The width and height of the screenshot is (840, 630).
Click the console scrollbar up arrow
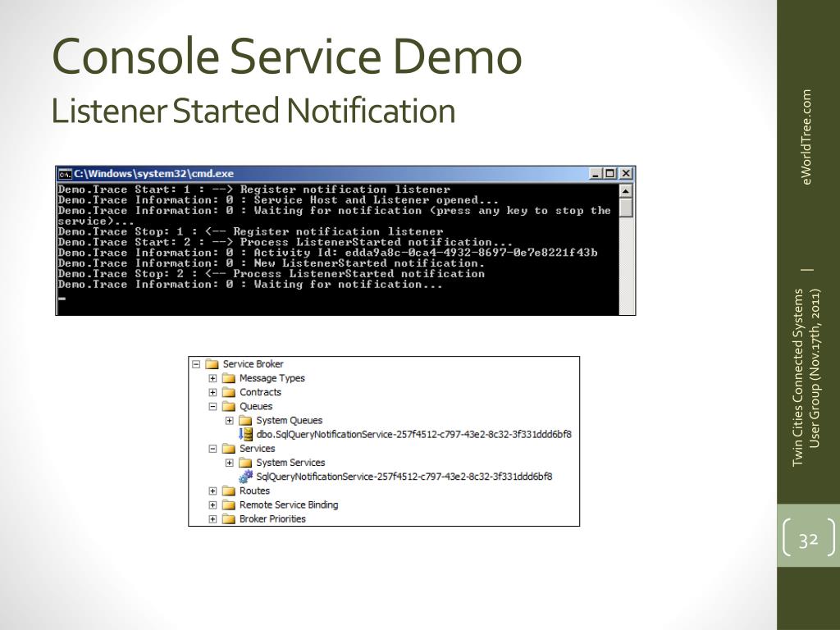[x=626, y=190]
